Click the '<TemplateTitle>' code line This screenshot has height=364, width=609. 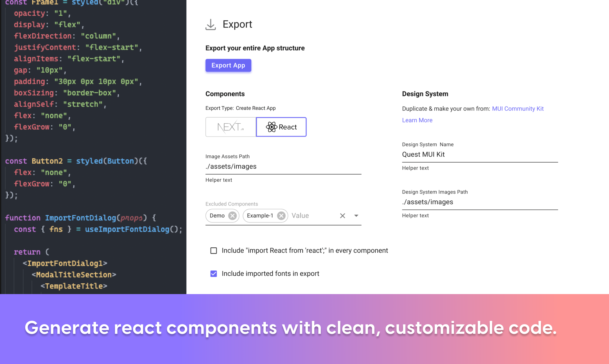point(74,286)
